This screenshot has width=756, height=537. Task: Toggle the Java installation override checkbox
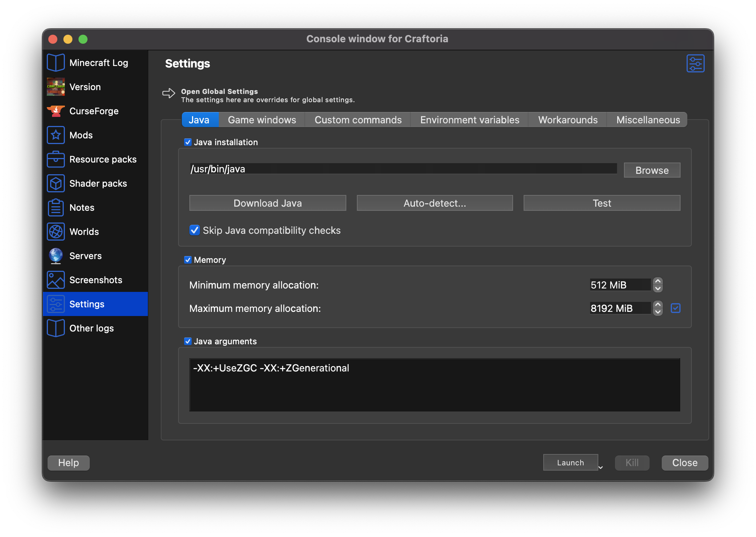[188, 142]
